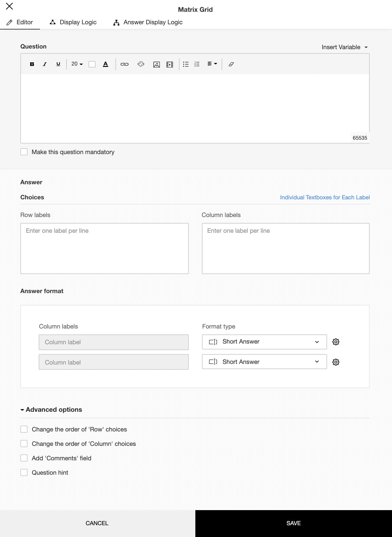The image size is (392, 537).
Task: Apply bold formatting in question editor
Action: 32,64
